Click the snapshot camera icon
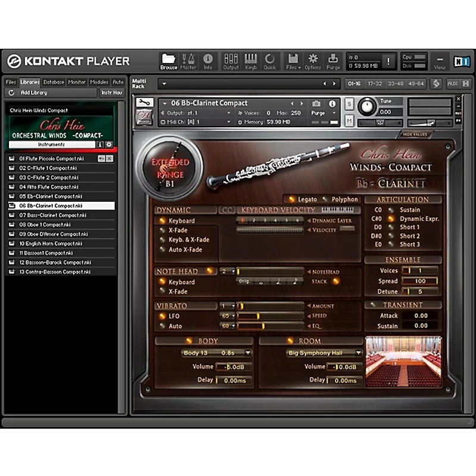 (x=316, y=104)
